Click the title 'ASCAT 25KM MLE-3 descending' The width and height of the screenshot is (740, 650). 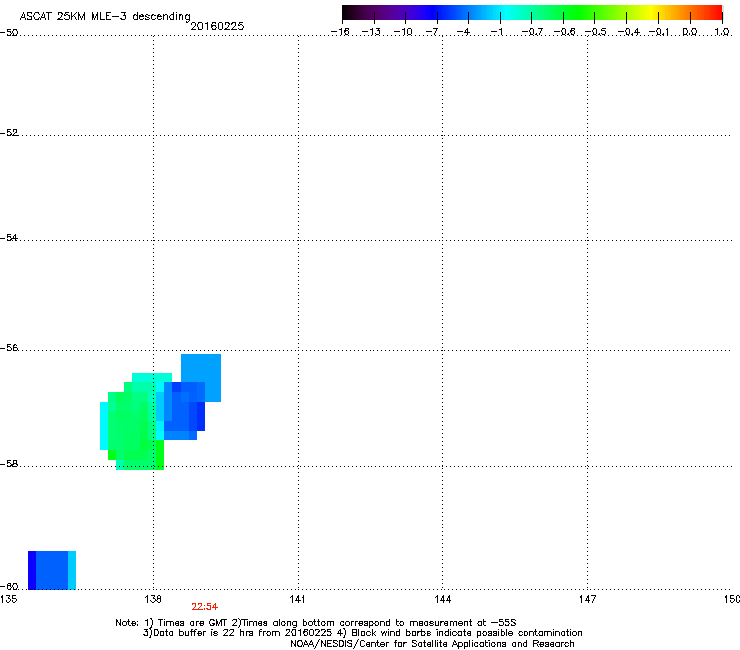pyautogui.click(x=105, y=16)
